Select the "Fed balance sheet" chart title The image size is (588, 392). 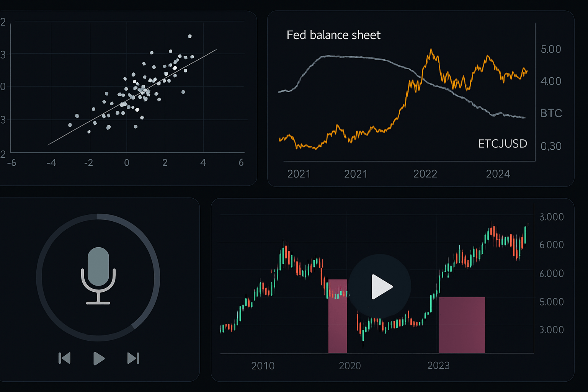pos(333,35)
